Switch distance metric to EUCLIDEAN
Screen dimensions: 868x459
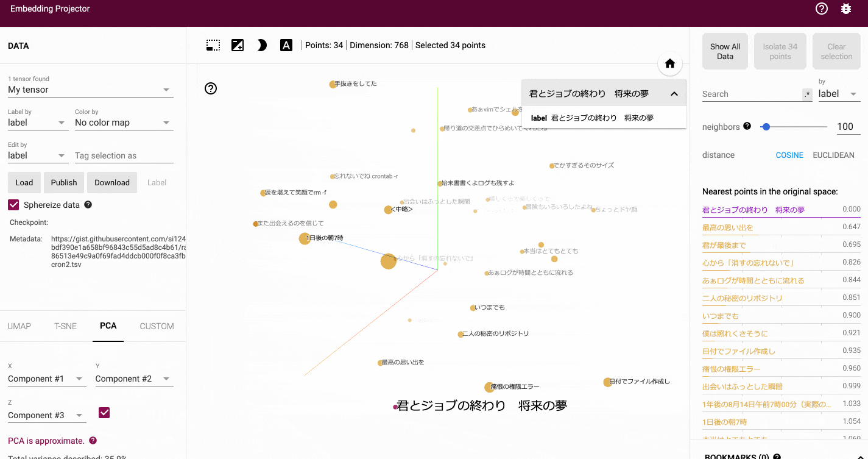pos(833,155)
